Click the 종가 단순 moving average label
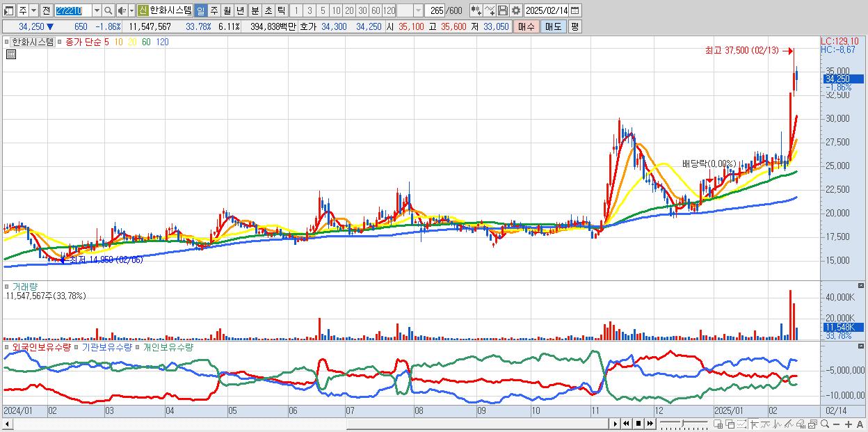Viewport: 868px width, 432px height. click(x=83, y=42)
